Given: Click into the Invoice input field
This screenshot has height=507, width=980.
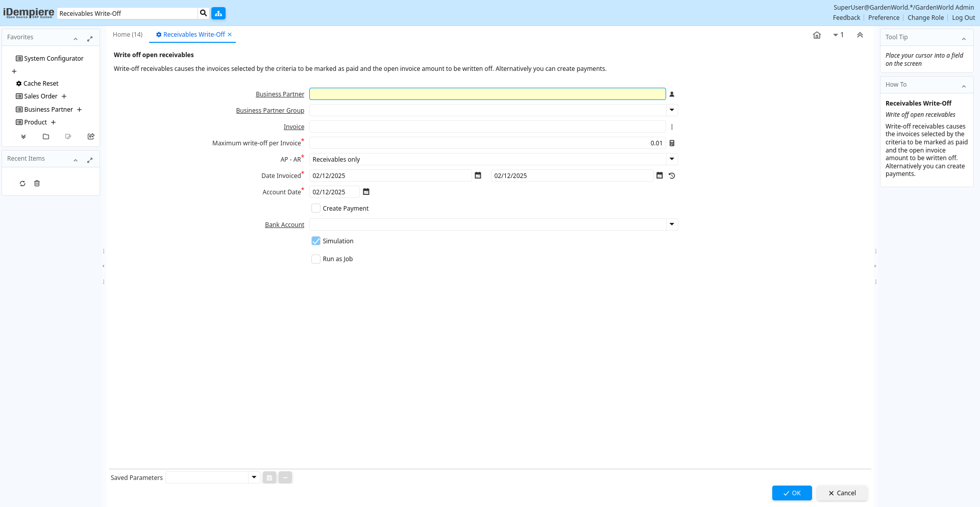Looking at the screenshot, I should tap(487, 127).
